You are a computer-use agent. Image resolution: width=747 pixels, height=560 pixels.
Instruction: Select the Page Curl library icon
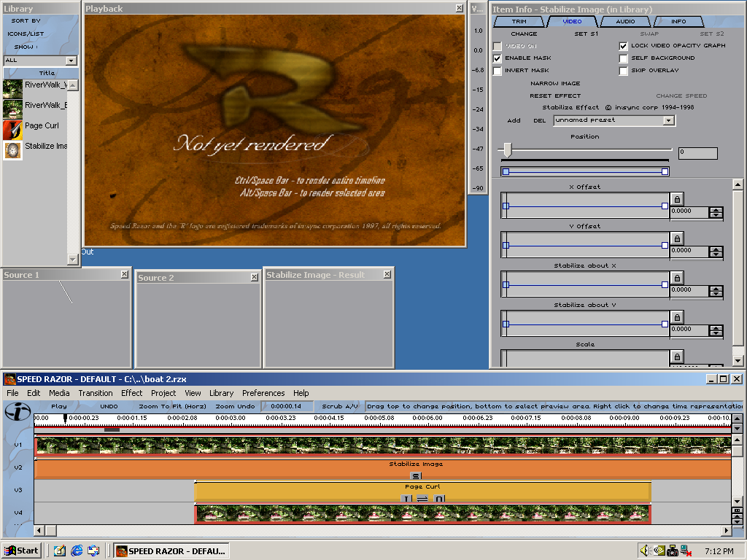(x=12, y=130)
